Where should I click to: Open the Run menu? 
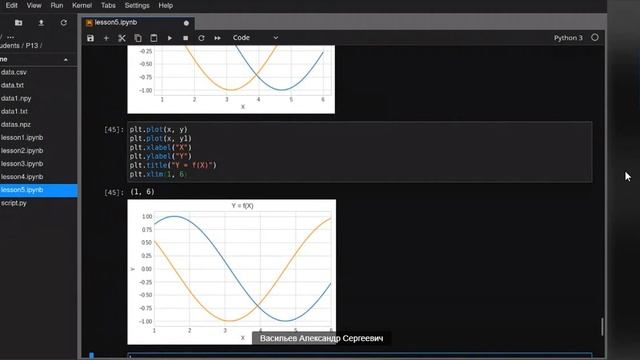(57, 5)
